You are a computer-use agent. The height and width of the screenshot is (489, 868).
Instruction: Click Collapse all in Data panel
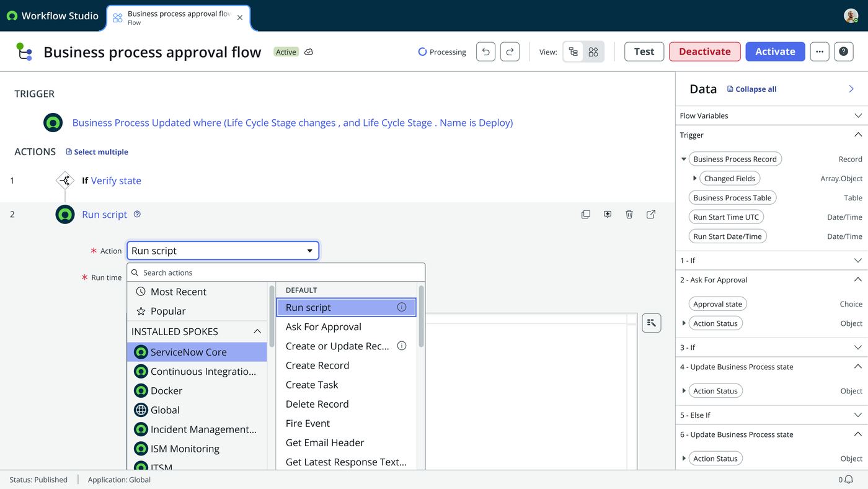751,89
